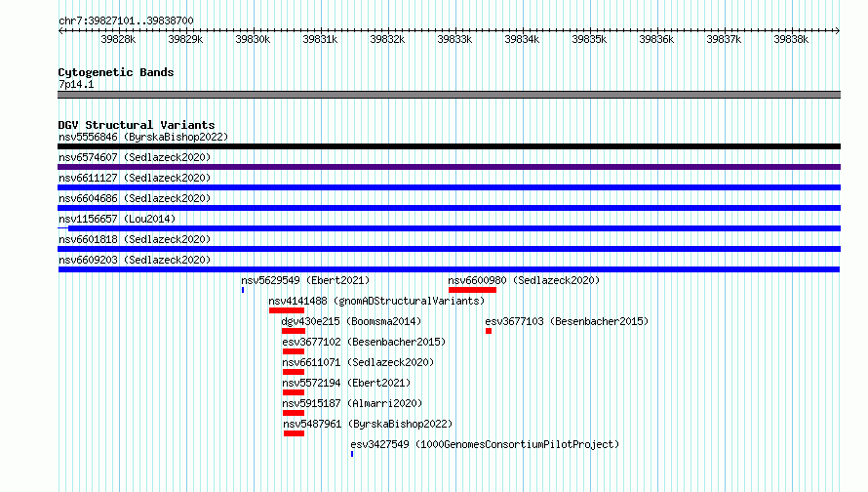Click the dgv430e215 (Boomsma2014) label
Screen dimensions: 868x492
point(351,321)
